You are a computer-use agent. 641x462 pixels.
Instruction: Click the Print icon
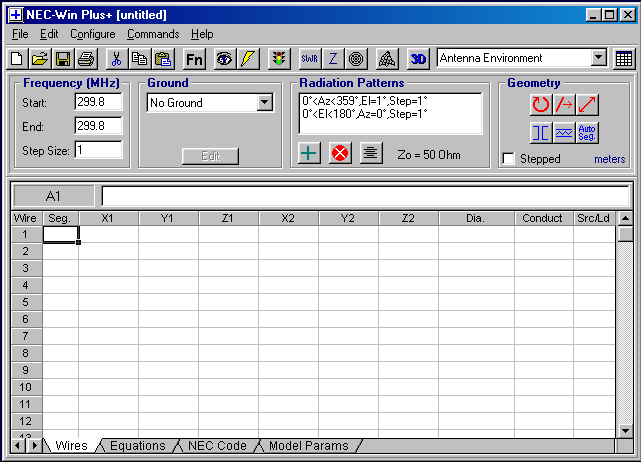pos(86,59)
